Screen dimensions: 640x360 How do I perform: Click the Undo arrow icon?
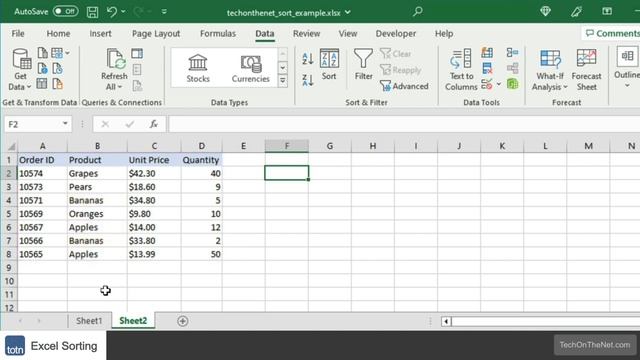pos(111,11)
